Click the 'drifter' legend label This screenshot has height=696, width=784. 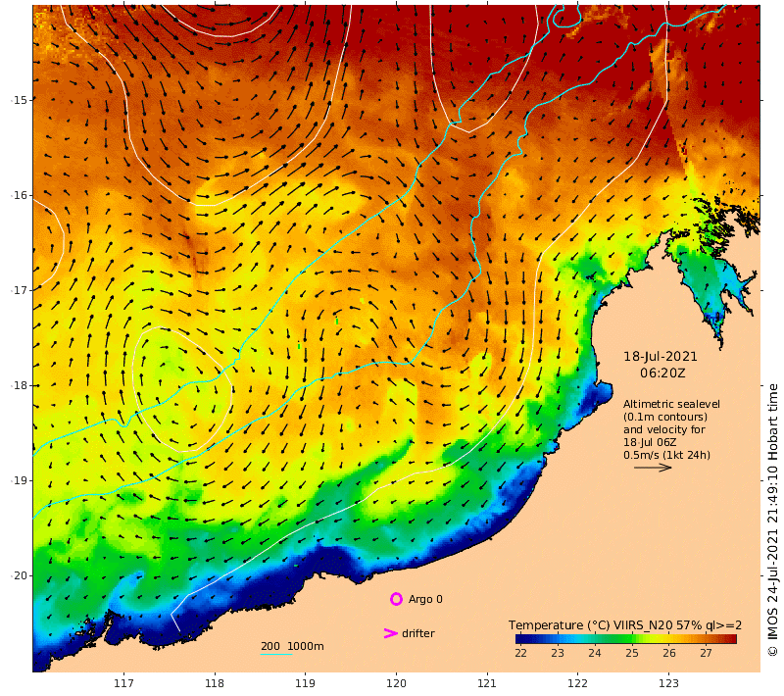(x=418, y=633)
